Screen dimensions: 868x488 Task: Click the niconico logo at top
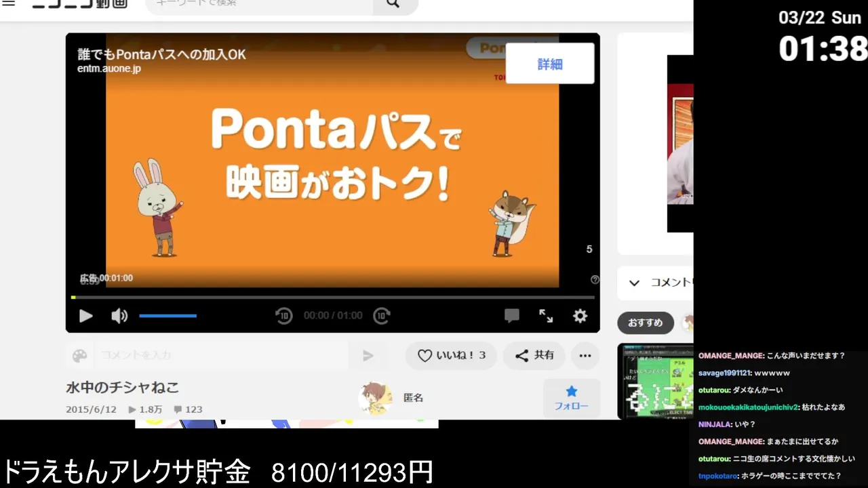click(80, 3)
